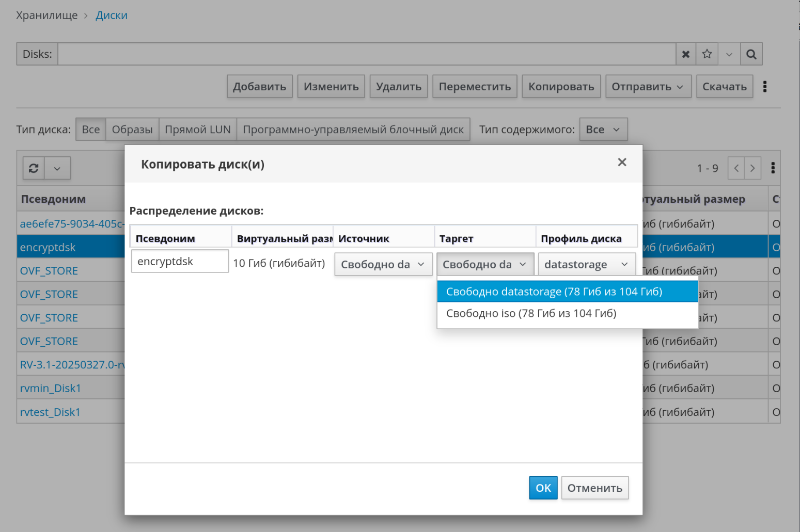The image size is (800, 532).
Task: Go to next page of disks
Action: point(752,168)
